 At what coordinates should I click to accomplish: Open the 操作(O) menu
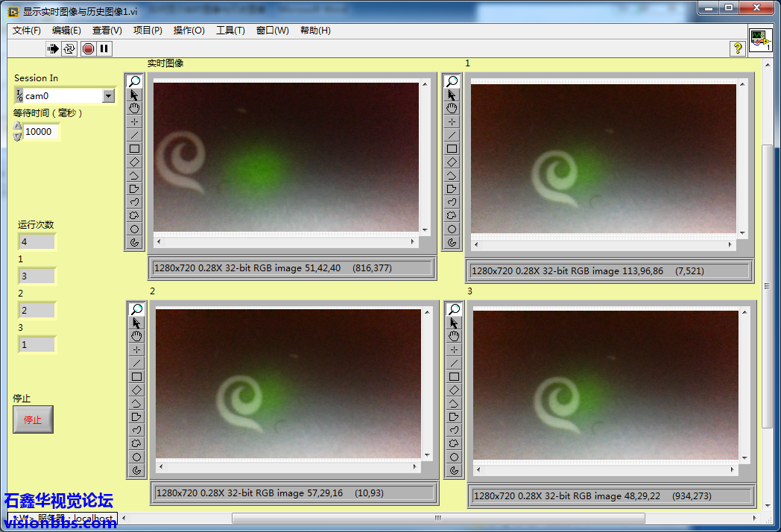coord(189,31)
